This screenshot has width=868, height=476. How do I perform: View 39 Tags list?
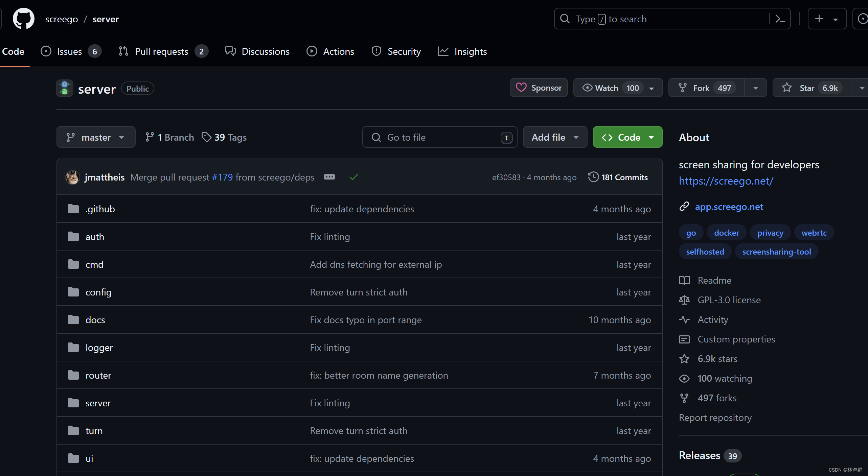224,137
